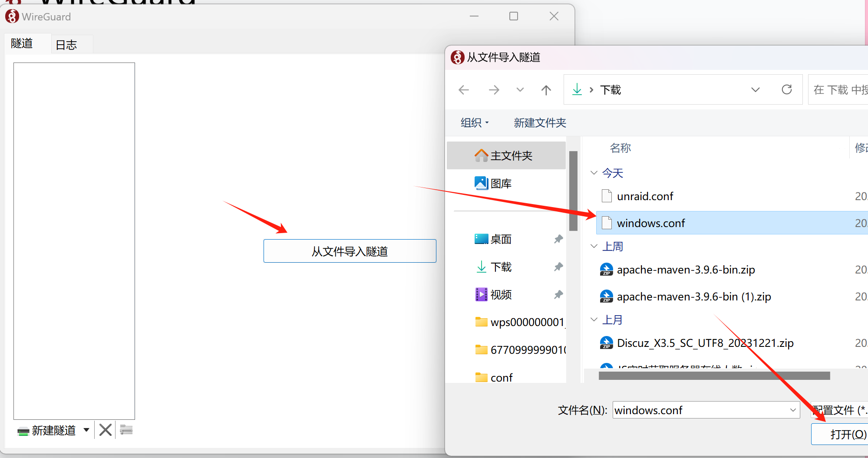This screenshot has height=458, width=868.
Task: Maximize the WireGuard window
Action: click(x=514, y=16)
